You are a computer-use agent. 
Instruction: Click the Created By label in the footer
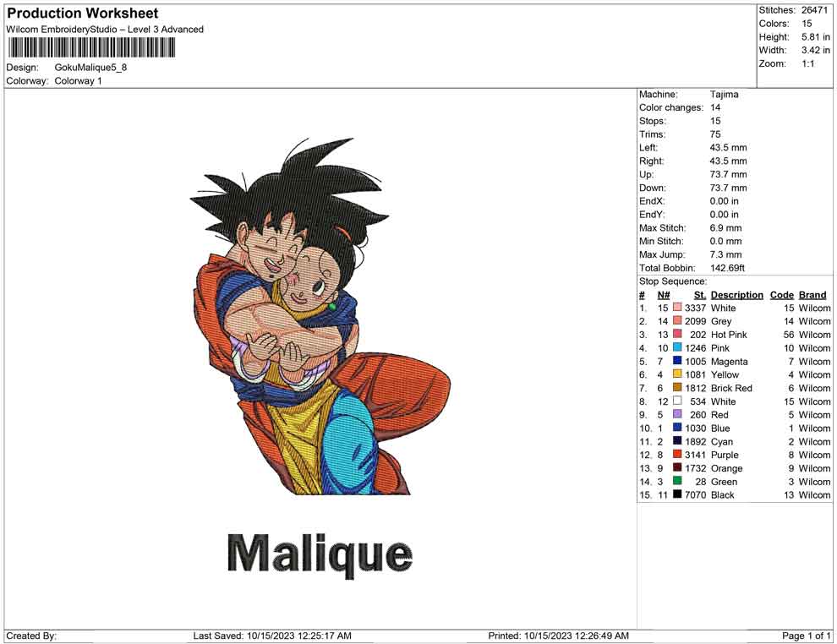point(31,636)
